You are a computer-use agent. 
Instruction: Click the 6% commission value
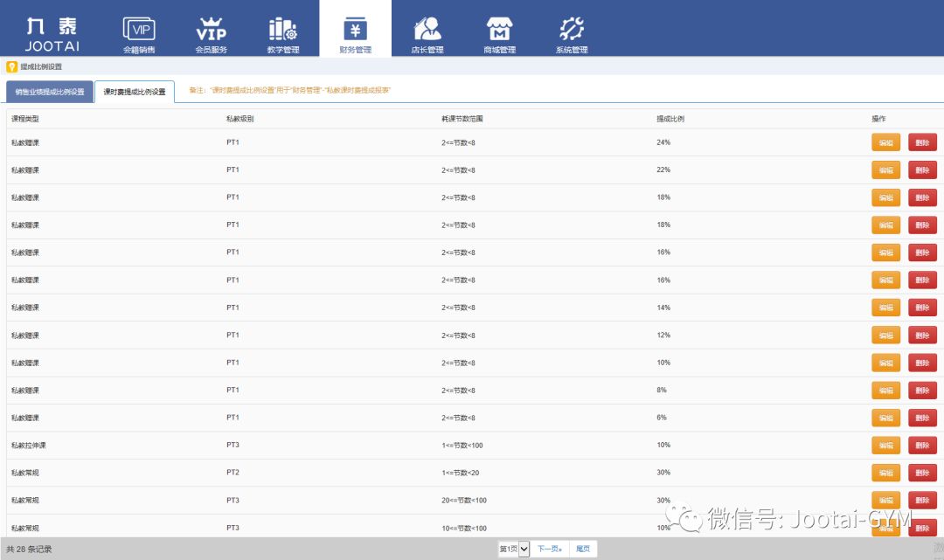click(x=662, y=418)
